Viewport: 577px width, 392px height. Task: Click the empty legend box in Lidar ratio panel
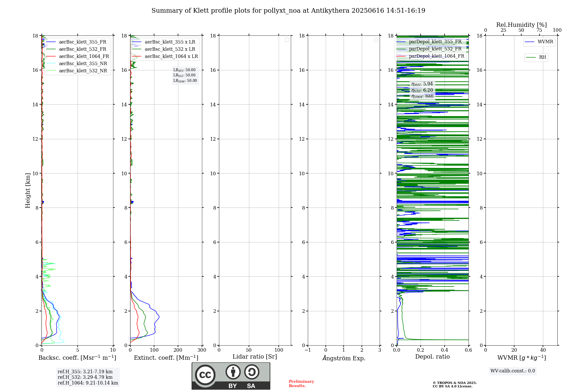point(287,40)
